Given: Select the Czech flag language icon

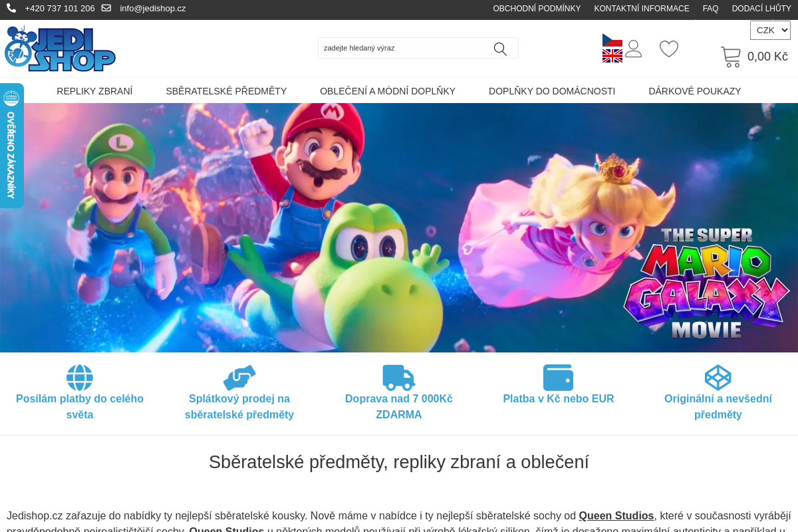Looking at the screenshot, I should click(612, 41).
